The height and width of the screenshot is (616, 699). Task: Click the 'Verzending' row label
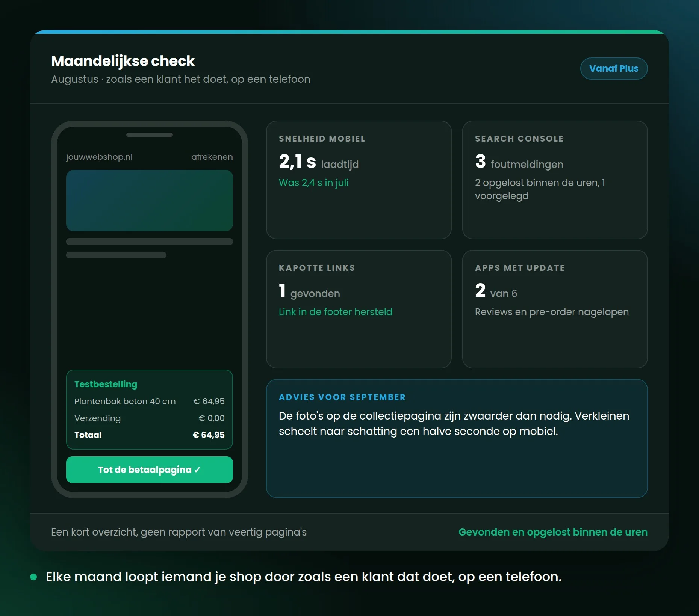point(97,418)
